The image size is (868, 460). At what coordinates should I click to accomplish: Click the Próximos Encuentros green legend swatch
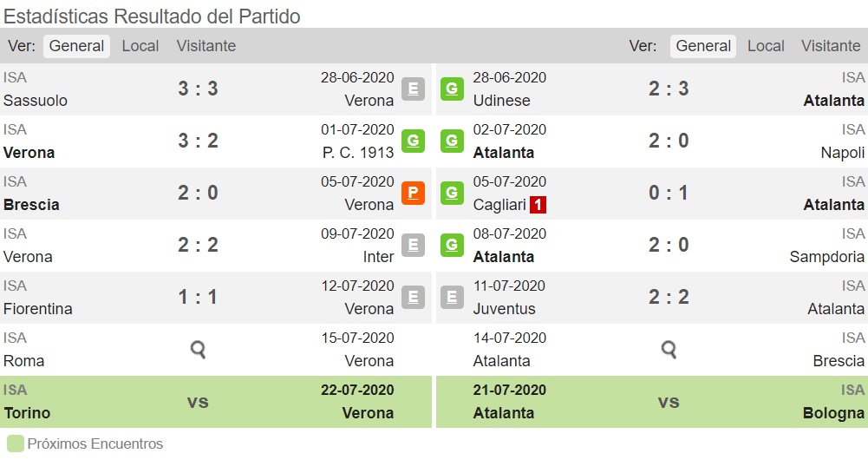[16, 444]
